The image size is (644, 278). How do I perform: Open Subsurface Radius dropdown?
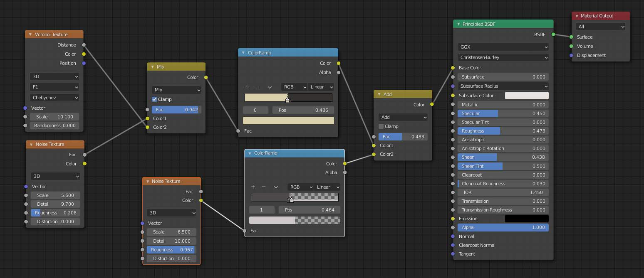tap(503, 86)
